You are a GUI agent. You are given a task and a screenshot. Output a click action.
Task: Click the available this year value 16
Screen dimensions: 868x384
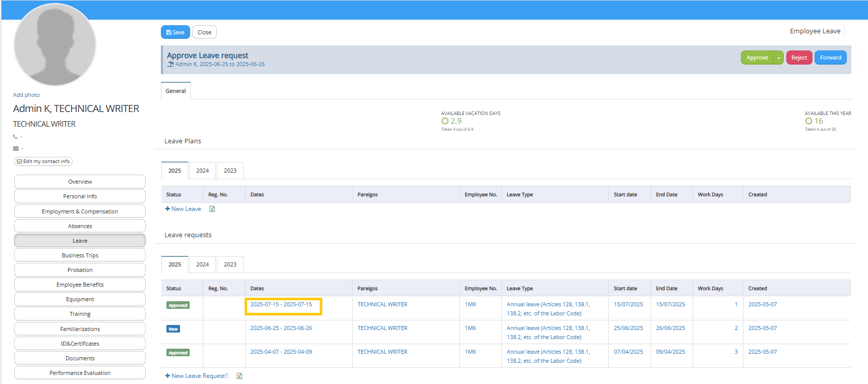[x=819, y=121]
